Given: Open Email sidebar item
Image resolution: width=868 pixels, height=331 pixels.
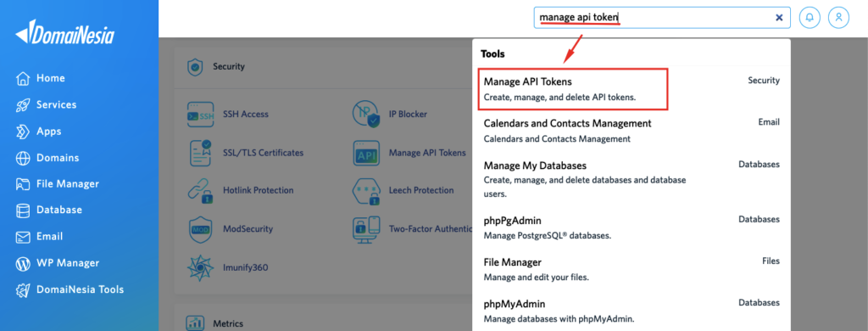Looking at the screenshot, I should 49,236.
